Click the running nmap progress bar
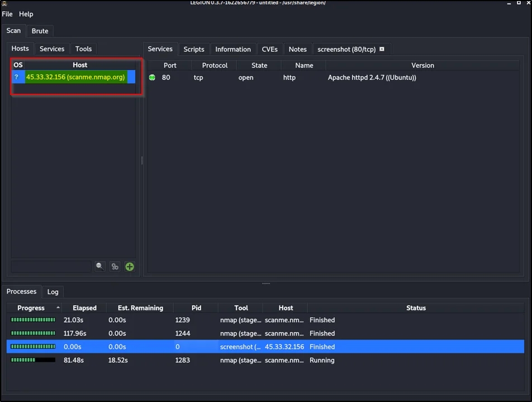The width and height of the screenshot is (532, 402). (33, 360)
